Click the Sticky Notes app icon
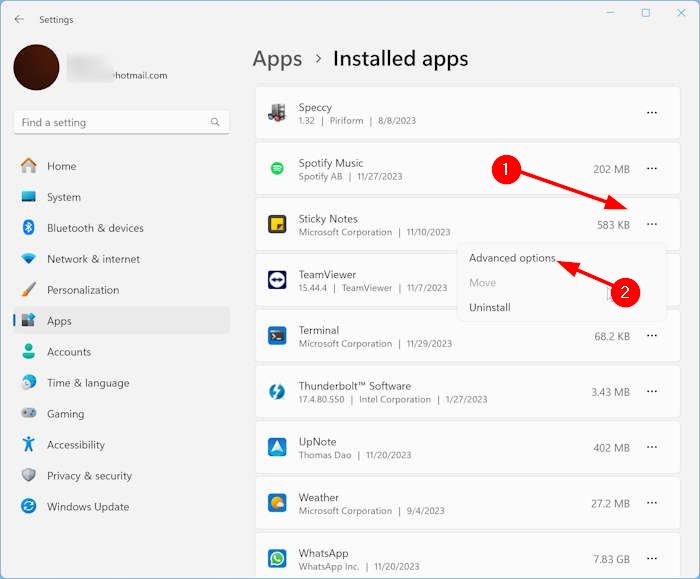The image size is (700, 579). tap(277, 224)
